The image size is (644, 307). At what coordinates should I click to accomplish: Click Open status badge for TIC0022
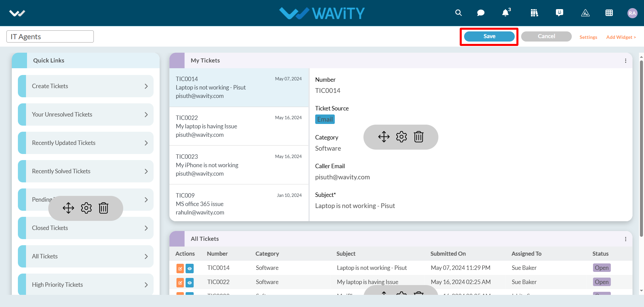[x=601, y=282]
